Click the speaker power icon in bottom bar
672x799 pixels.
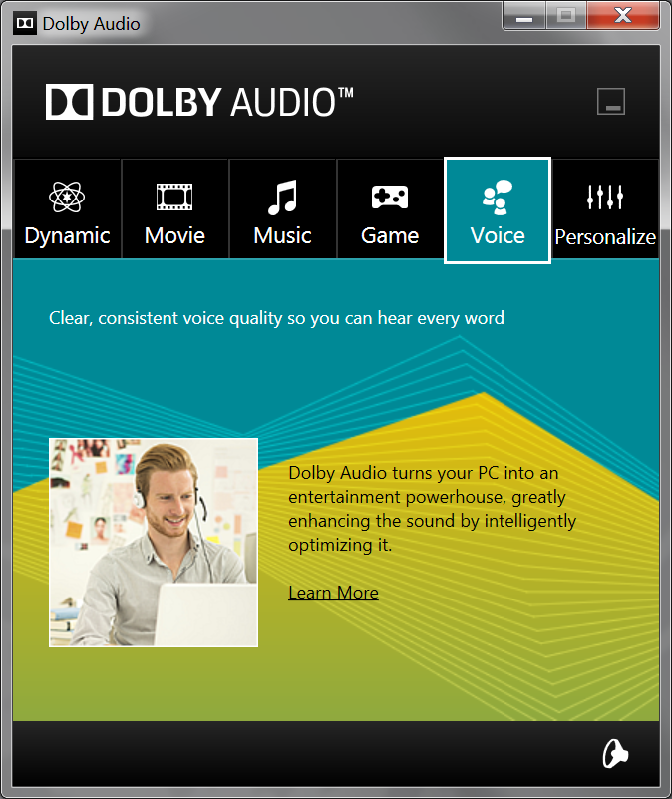point(615,754)
